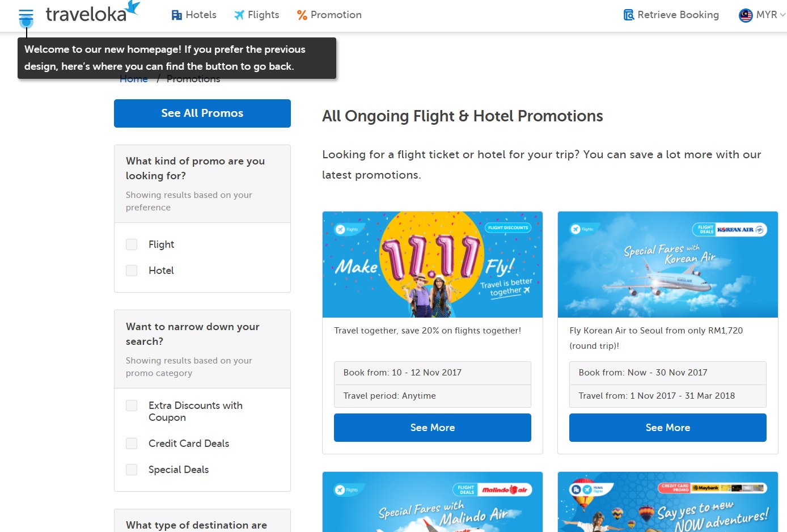Click the Promotion percent icon
The height and width of the screenshot is (532, 787).
(x=302, y=15)
